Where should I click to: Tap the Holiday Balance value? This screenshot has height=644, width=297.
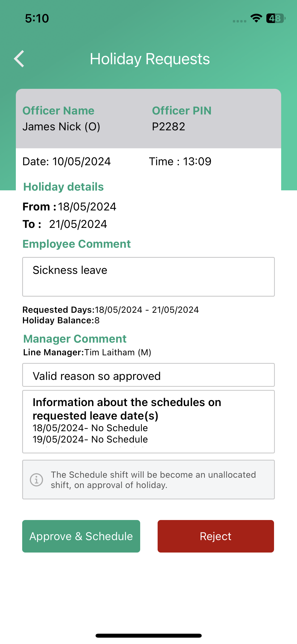click(97, 320)
